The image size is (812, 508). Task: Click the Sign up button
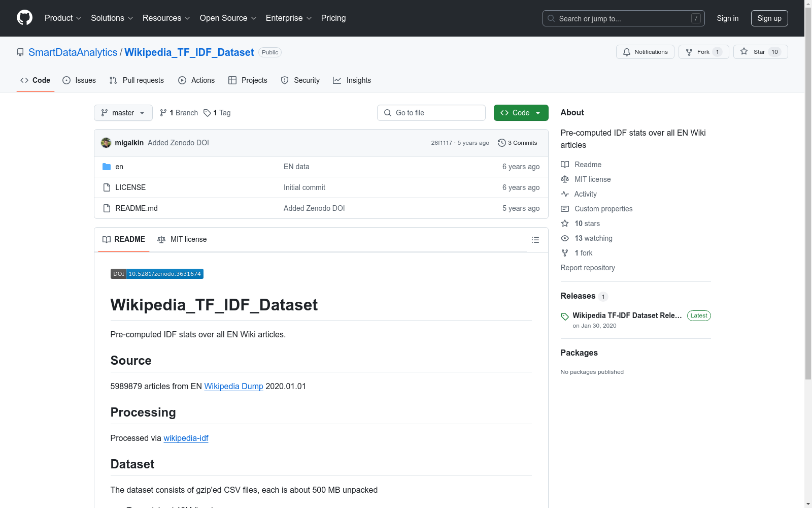coord(769,18)
